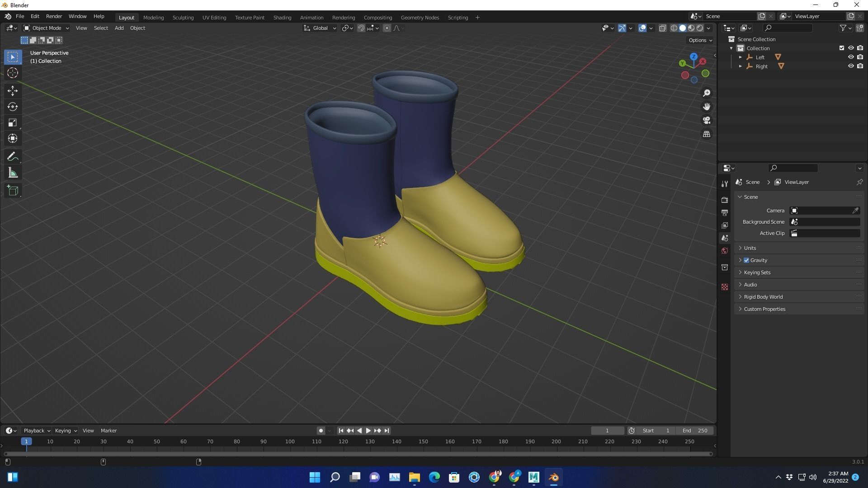
Task: Open the View Layer properties tab
Action: click(x=725, y=225)
